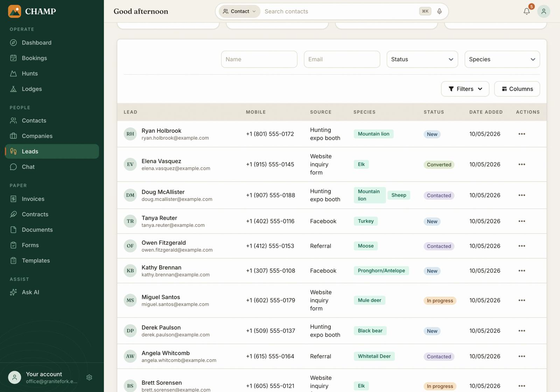
Task: Open row actions for Doug McAllister
Action: [x=521, y=195]
